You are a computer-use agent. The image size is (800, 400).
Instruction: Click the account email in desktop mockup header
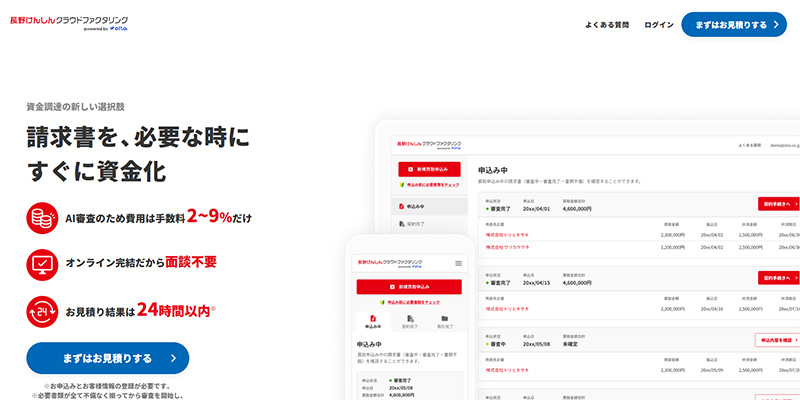785,145
